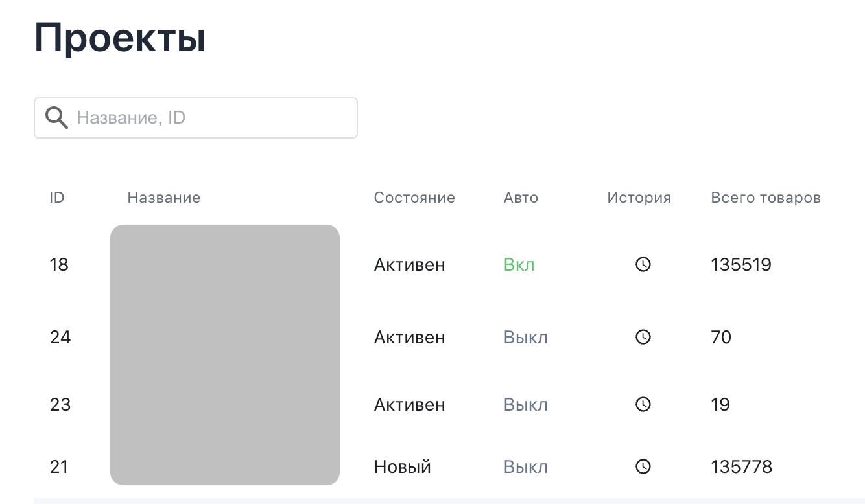
Task: Open the project with ID 18
Action: point(59,264)
